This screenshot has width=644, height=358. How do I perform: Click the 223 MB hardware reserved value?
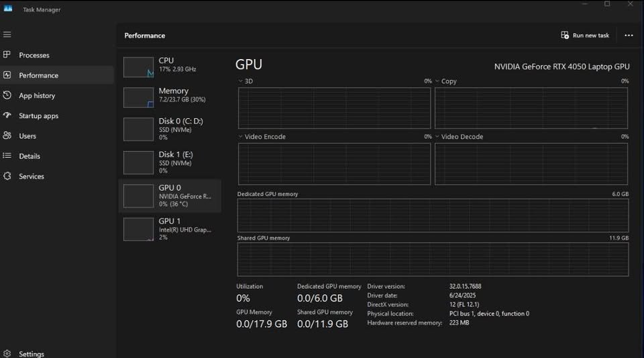pyautogui.click(x=459, y=322)
